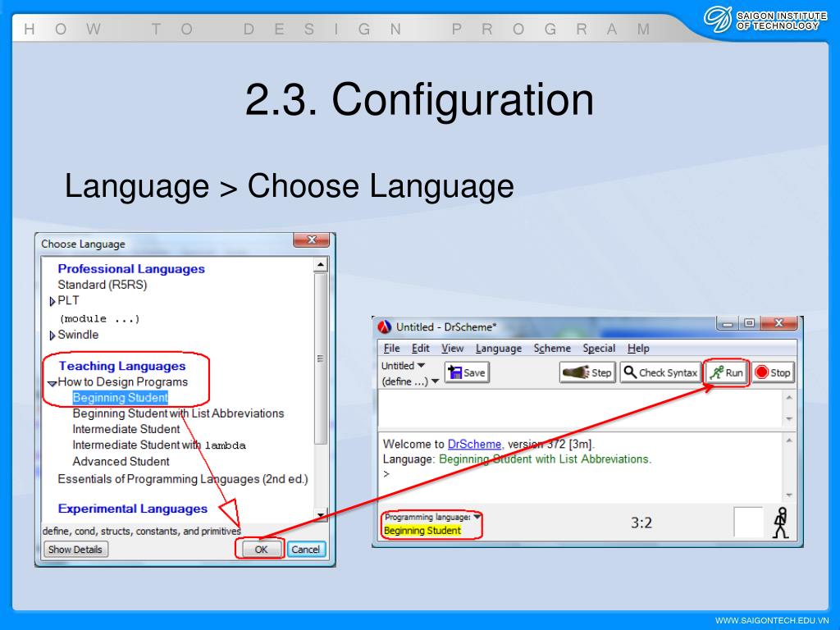Select Advanced Student language

pyautogui.click(x=121, y=461)
